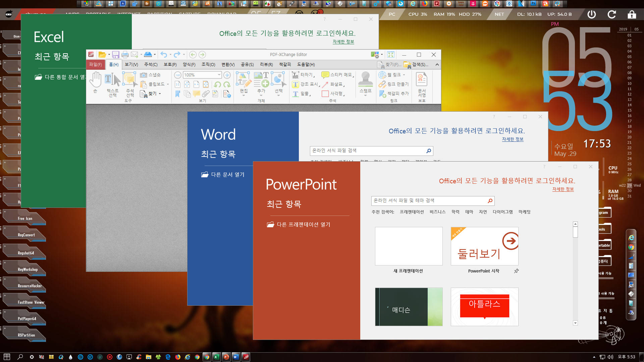This screenshot has height=362, width=644.
Task: Click the Edit object tool
Action: pos(244,83)
